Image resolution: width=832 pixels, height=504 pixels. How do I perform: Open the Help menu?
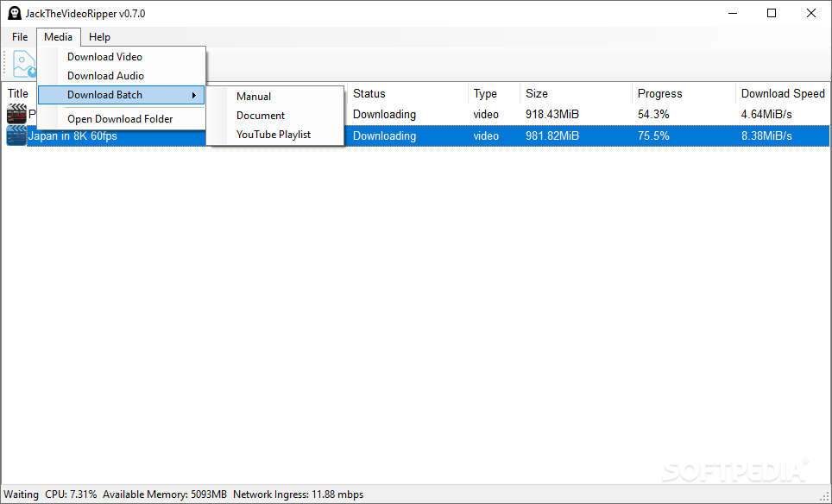(99, 37)
